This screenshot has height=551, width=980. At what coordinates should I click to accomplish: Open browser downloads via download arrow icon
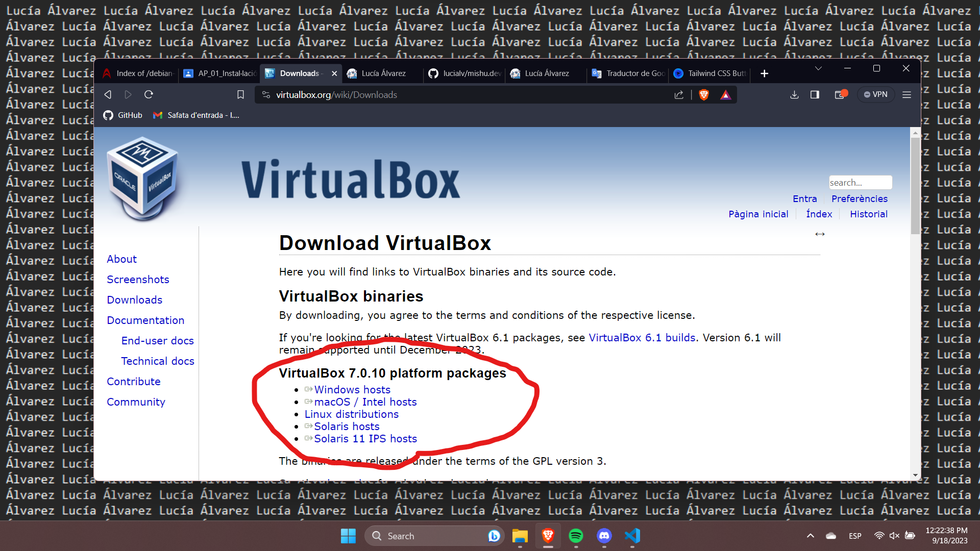click(x=794, y=94)
